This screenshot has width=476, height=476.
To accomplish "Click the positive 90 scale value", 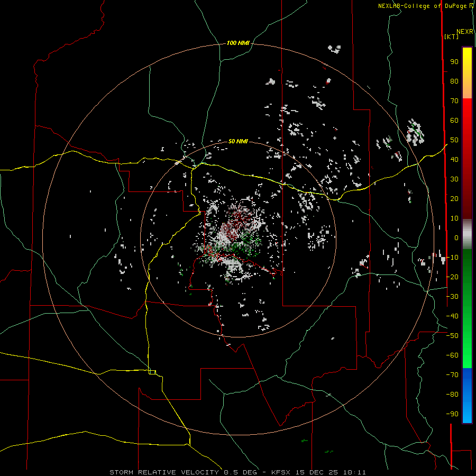I will (x=454, y=62).
